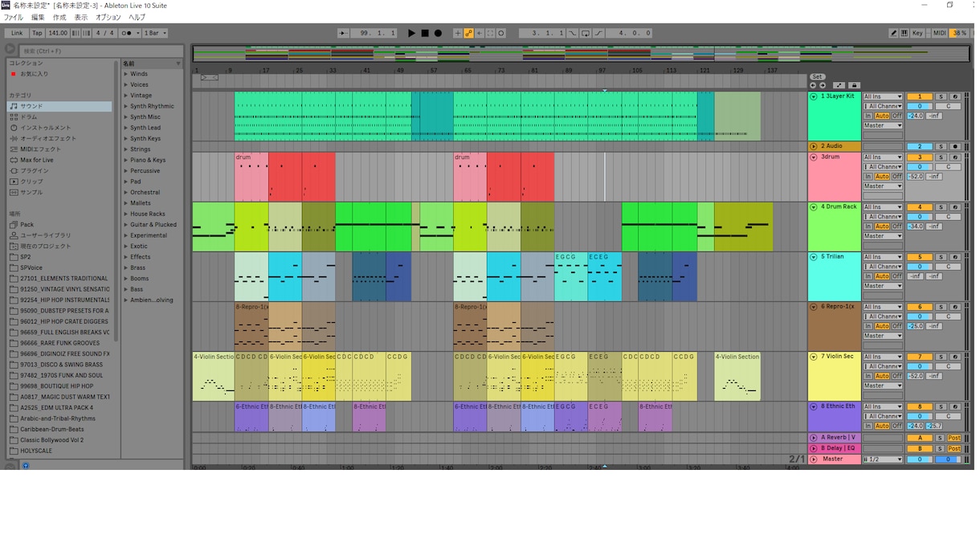
Task: Click the Master track volume slider
Action: coord(920,459)
